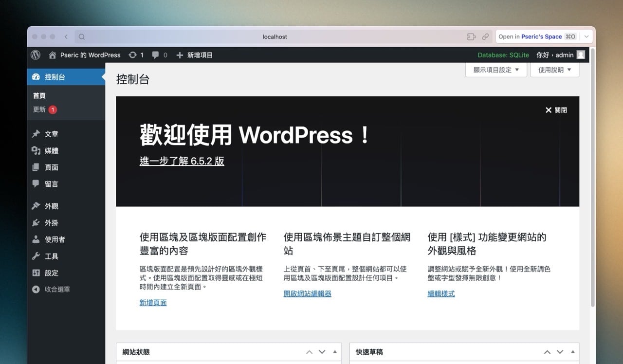This screenshot has width=623, height=364.
Task: Click 收合選單 label
Action: pos(57,290)
